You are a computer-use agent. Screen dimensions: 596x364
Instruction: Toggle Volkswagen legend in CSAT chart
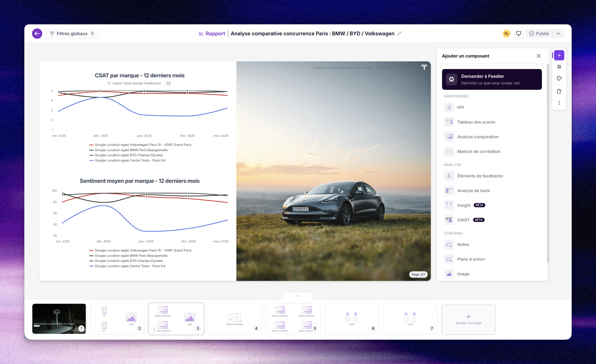(x=140, y=145)
